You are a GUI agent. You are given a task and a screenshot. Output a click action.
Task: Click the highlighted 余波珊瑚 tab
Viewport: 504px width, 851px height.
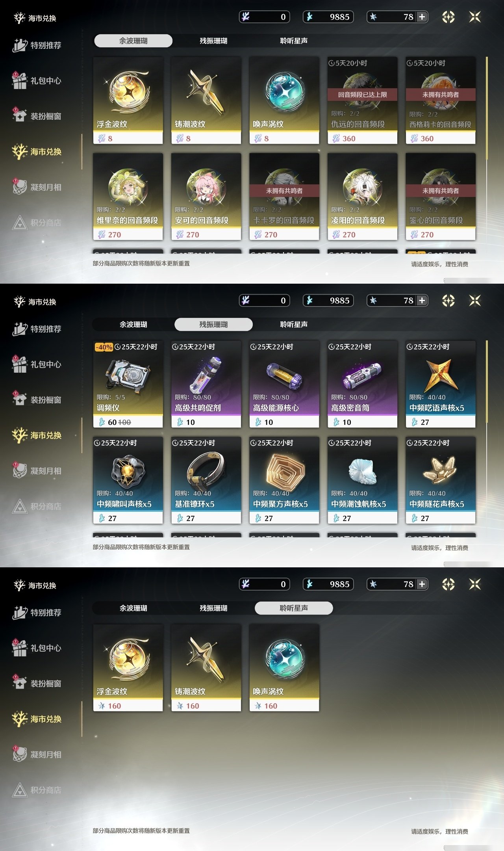click(x=133, y=41)
